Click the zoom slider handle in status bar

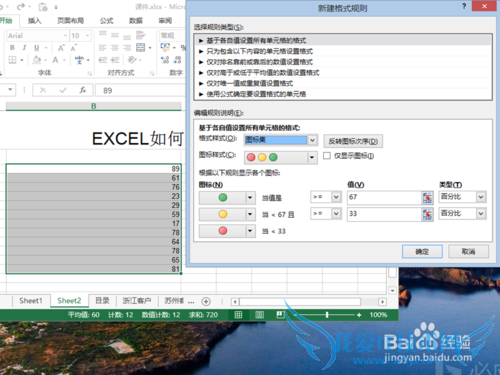click(327, 315)
